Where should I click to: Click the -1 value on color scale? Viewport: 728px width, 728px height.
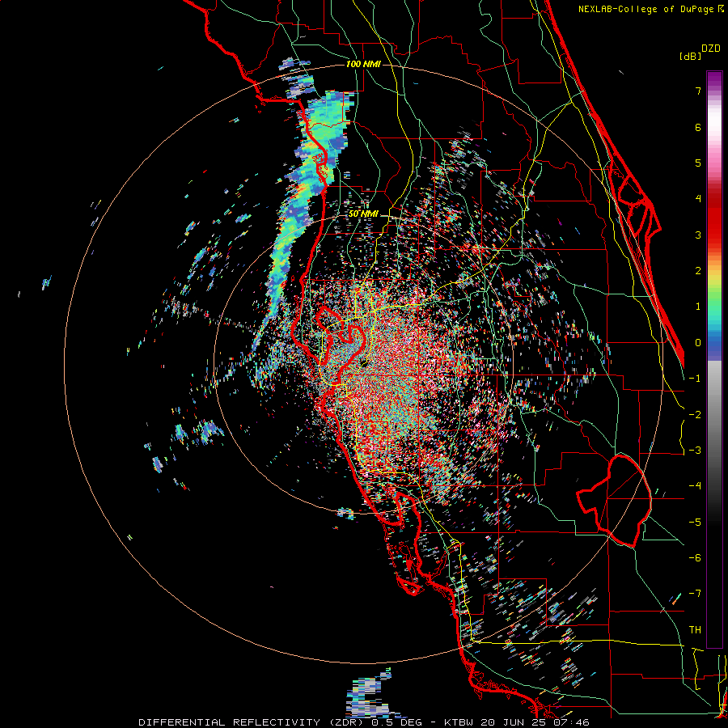(695, 379)
